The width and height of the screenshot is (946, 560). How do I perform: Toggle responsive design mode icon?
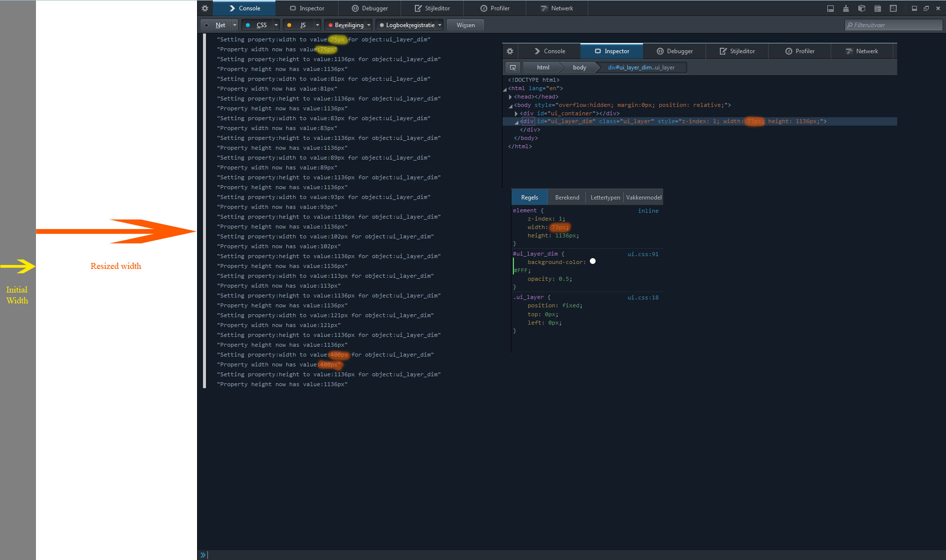(893, 8)
